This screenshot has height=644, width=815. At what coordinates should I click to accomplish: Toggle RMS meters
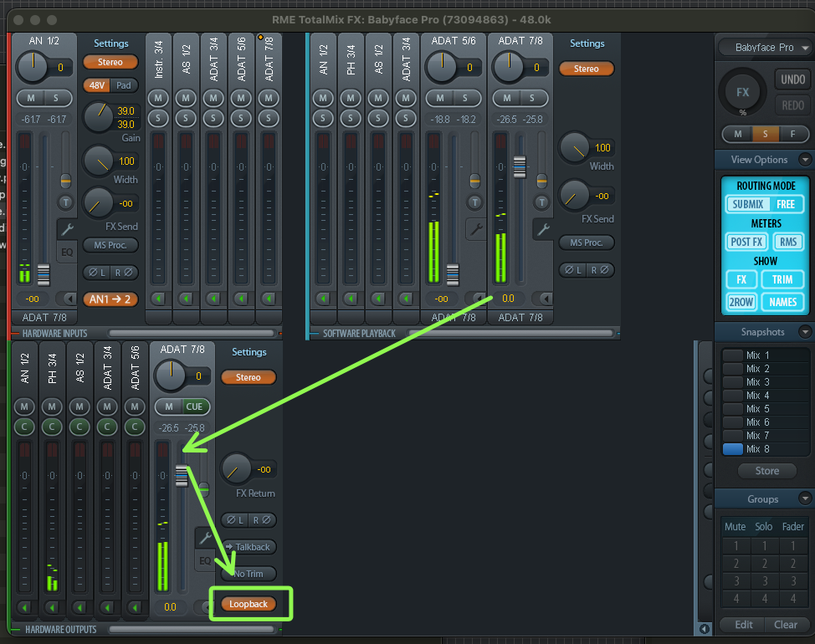click(x=788, y=242)
